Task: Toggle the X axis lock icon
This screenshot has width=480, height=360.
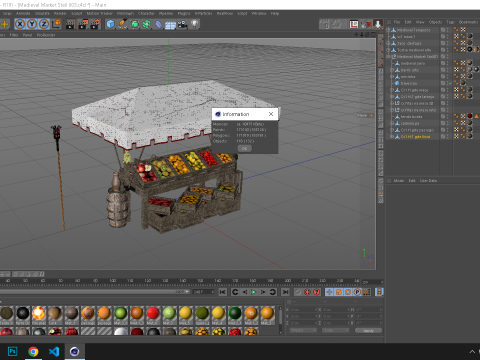Action: coord(20,24)
